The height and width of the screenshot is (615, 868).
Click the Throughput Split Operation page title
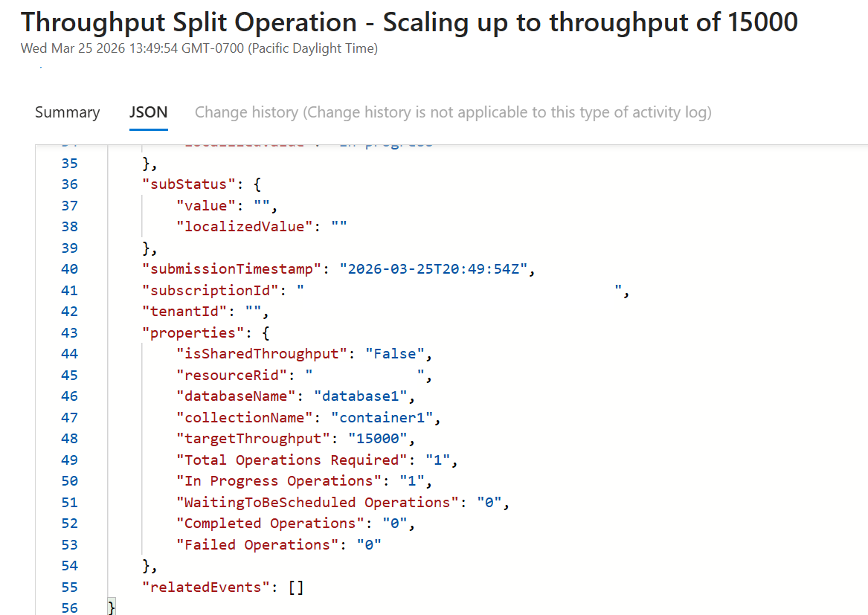409,22
